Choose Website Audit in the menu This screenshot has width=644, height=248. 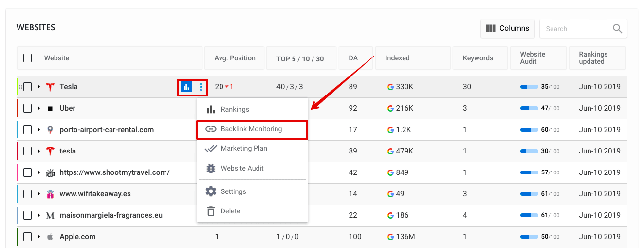[x=252, y=168]
